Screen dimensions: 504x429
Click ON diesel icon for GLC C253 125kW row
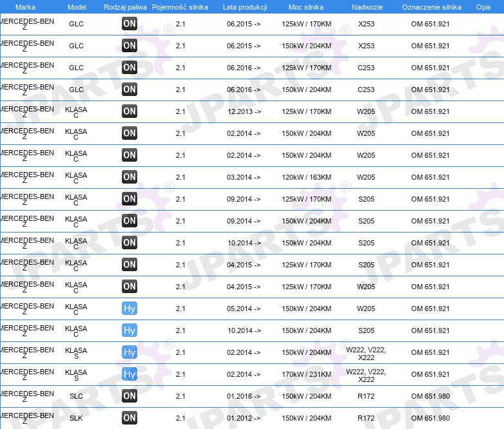pos(130,68)
